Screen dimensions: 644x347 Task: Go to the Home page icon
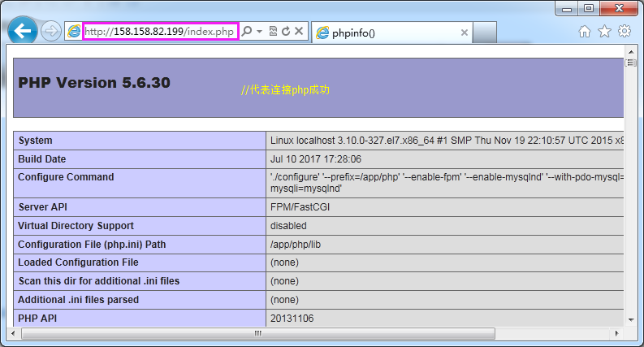pos(585,31)
